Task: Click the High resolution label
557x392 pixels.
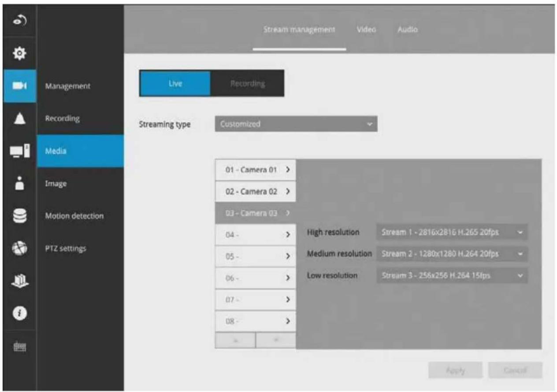Action: pos(333,232)
